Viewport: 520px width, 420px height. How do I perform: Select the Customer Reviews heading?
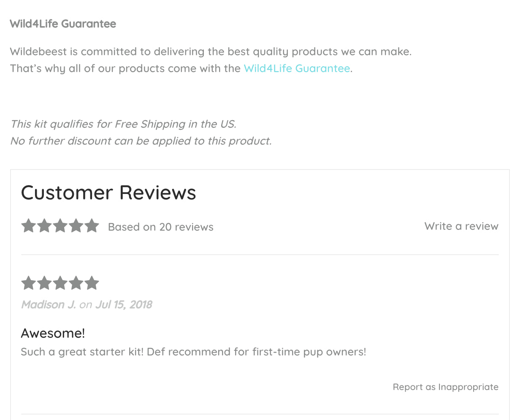coord(108,193)
